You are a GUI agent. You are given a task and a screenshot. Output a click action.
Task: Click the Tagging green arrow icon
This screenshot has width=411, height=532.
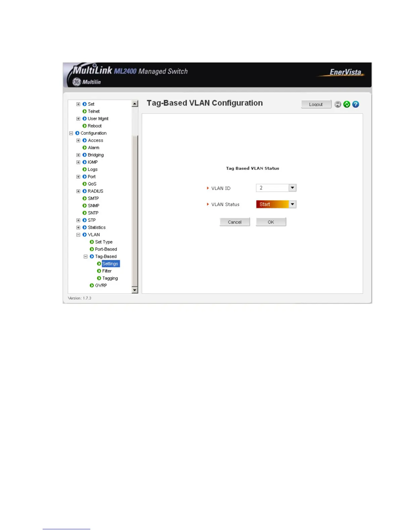[x=99, y=278]
